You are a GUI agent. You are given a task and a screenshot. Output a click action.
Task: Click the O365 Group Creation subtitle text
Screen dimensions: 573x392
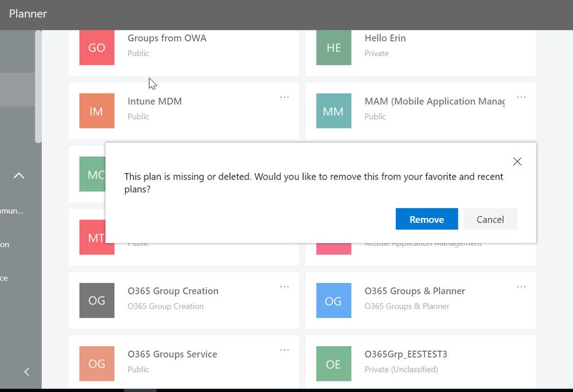click(166, 306)
